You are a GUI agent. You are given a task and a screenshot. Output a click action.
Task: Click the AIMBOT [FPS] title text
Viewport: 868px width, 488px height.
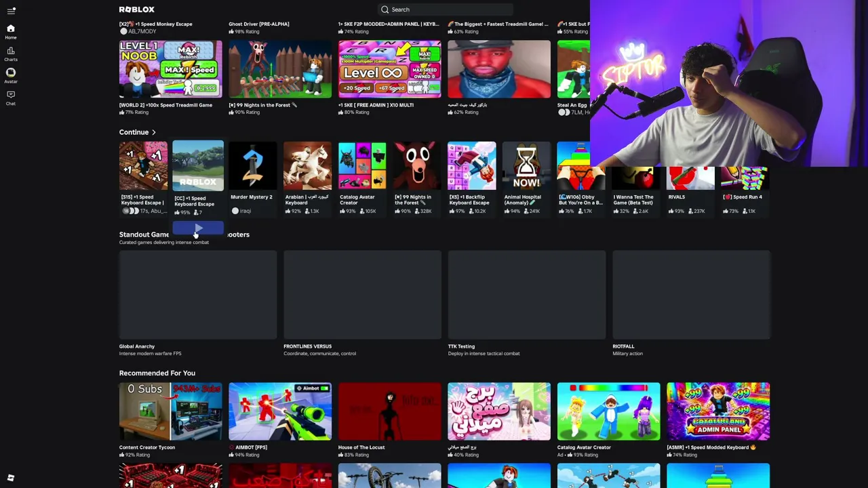coord(248,447)
